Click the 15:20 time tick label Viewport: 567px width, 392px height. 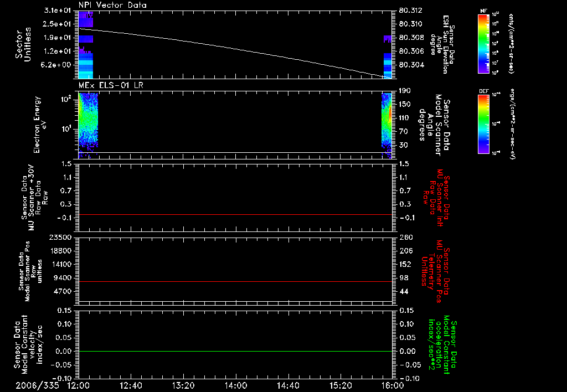coord(341,385)
